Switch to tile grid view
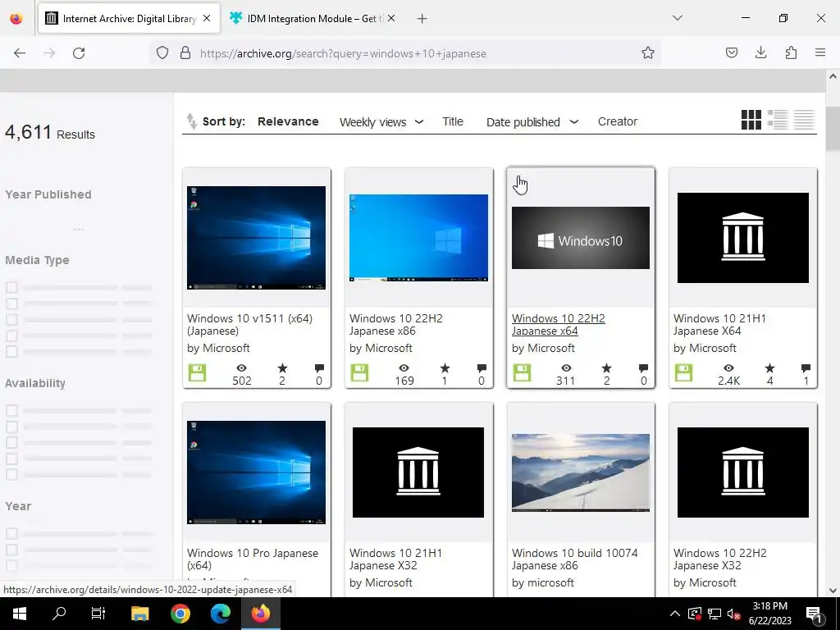This screenshot has height=630, width=840. [x=751, y=120]
